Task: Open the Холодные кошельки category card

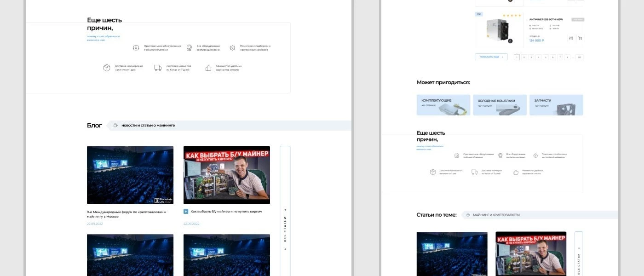Action: point(500,105)
